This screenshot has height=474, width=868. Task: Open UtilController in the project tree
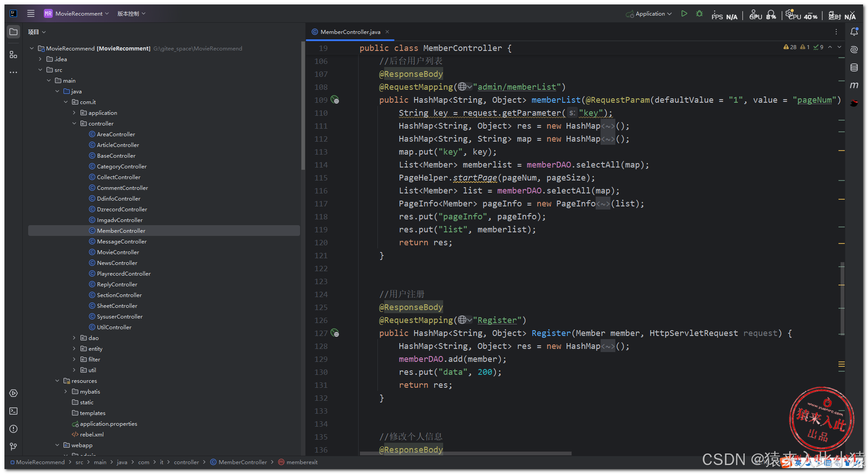pos(114,327)
